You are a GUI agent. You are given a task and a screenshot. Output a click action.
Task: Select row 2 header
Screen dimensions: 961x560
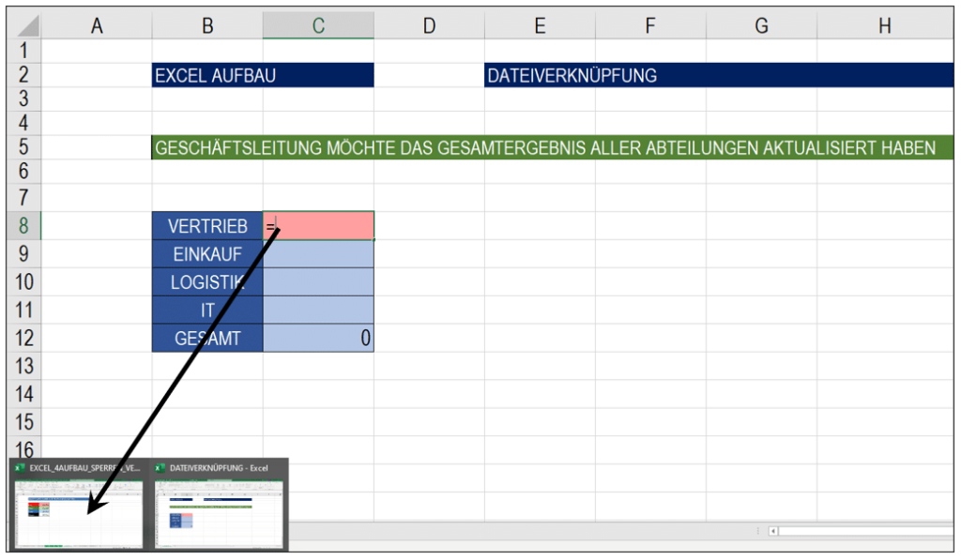click(x=23, y=75)
